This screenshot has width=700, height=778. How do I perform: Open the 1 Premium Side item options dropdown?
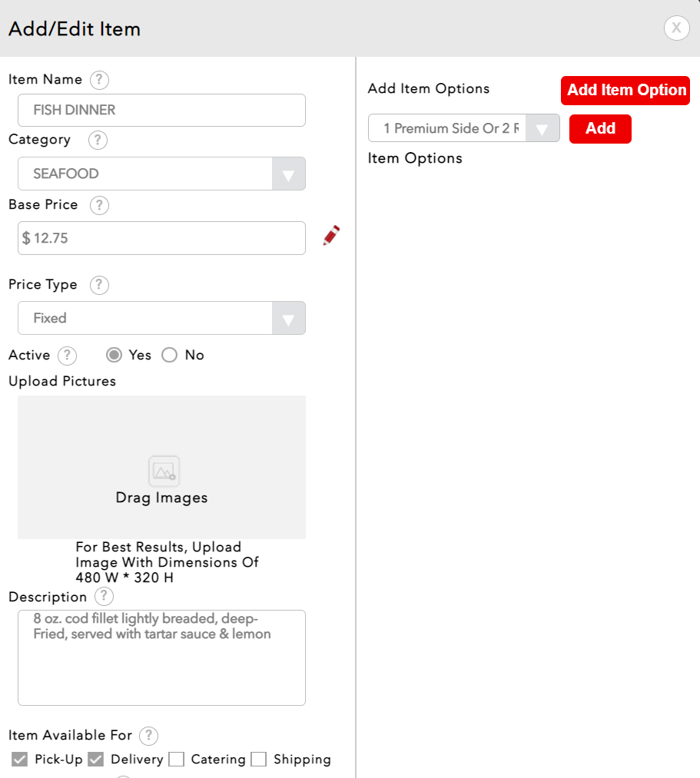[x=463, y=129]
